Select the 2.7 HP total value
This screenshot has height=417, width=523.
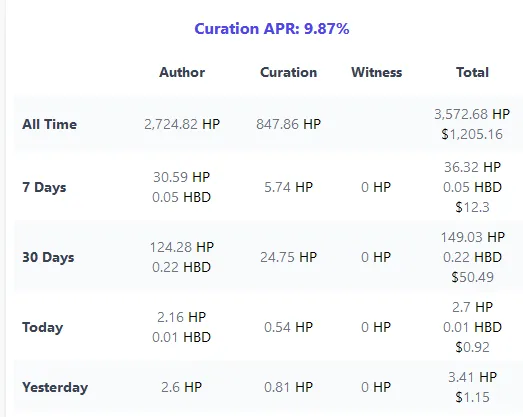tap(472, 307)
